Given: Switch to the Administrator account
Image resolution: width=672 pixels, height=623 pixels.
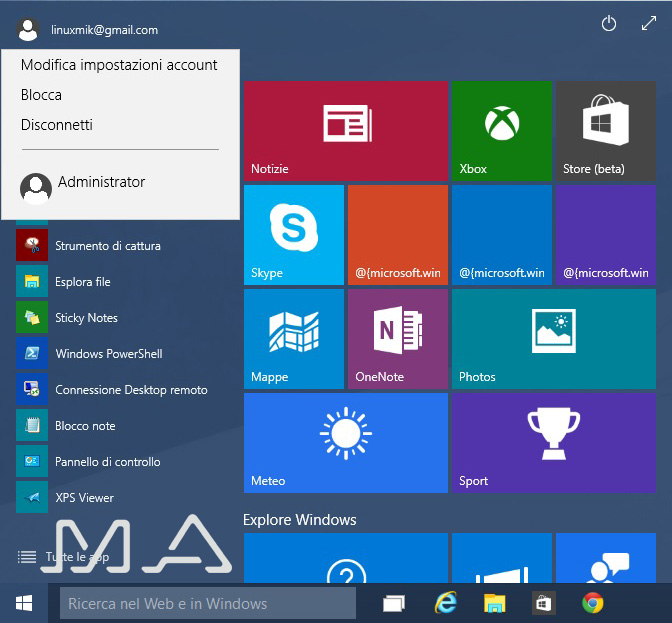Looking at the screenshot, I should pyautogui.click(x=82, y=187).
